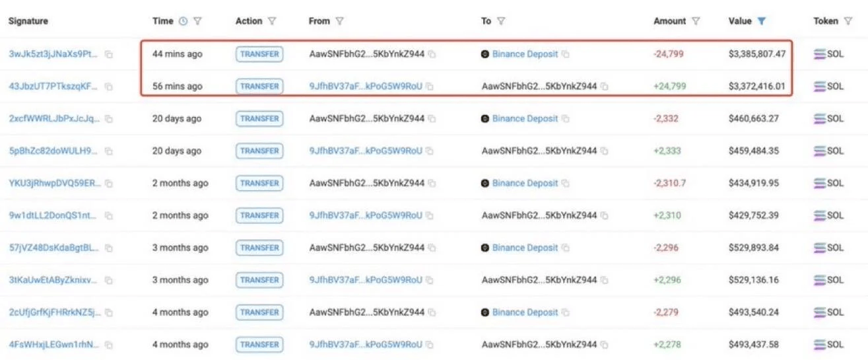Copy the To address in 56 mins ago row
868x360 pixels.
(x=605, y=87)
